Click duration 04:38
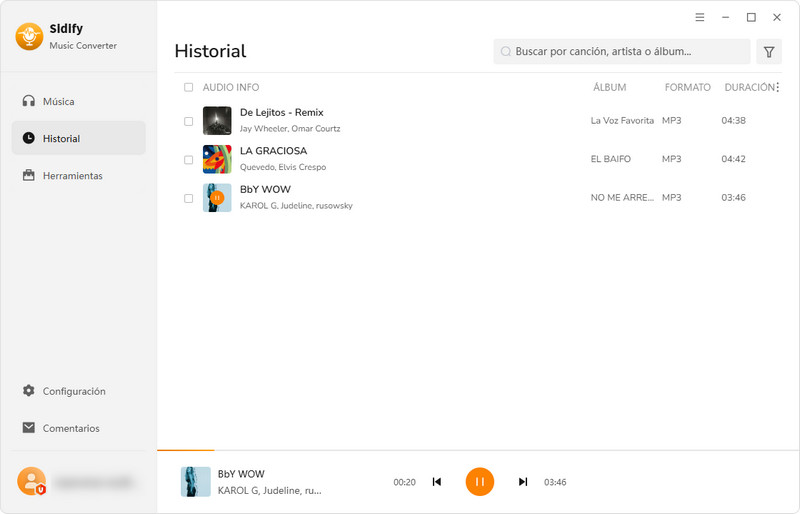This screenshot has width=800, height=514. pos(733,121)
